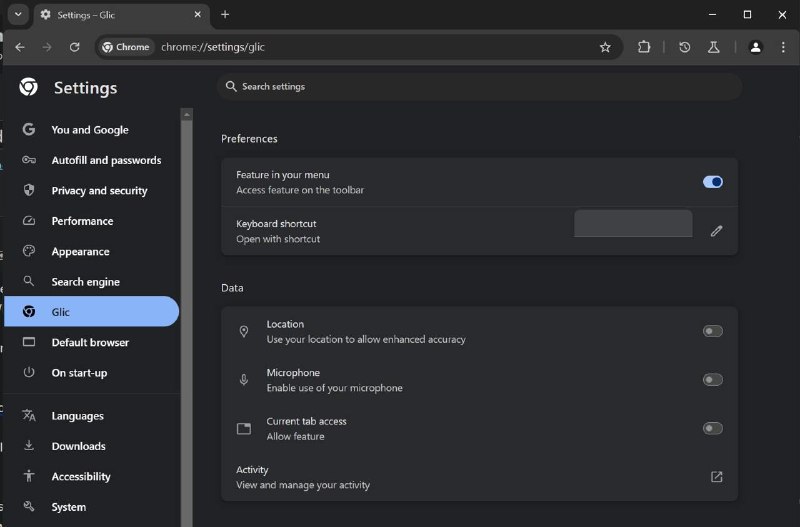Click the power icon for On start-up
This screenshot has height=527, width=800.
point(29,372)
